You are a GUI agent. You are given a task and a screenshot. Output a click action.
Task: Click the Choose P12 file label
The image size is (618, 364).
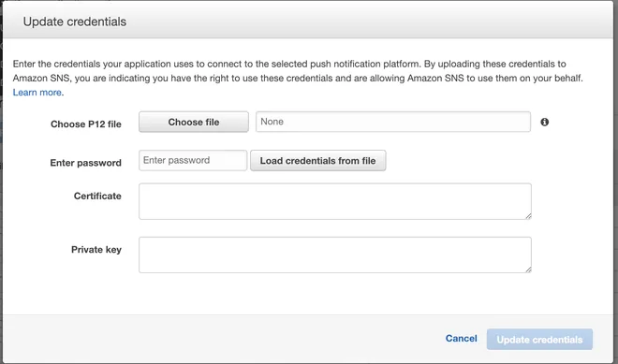[x=86, y=124]
